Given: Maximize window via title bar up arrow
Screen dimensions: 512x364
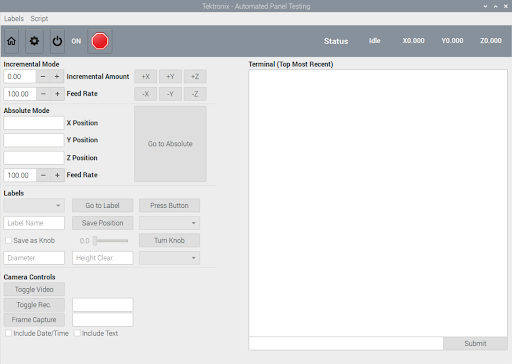Looking at the screenshot, I should [496, 6].
